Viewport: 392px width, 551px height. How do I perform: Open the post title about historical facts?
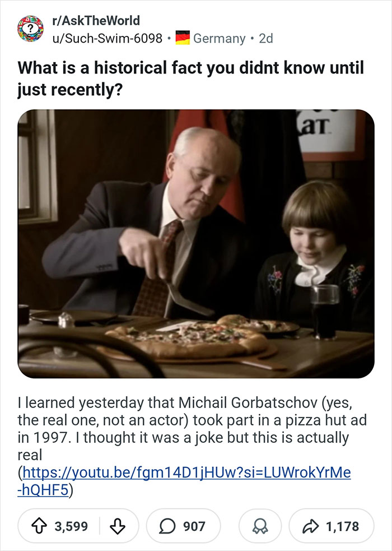(x=190, y=78)
